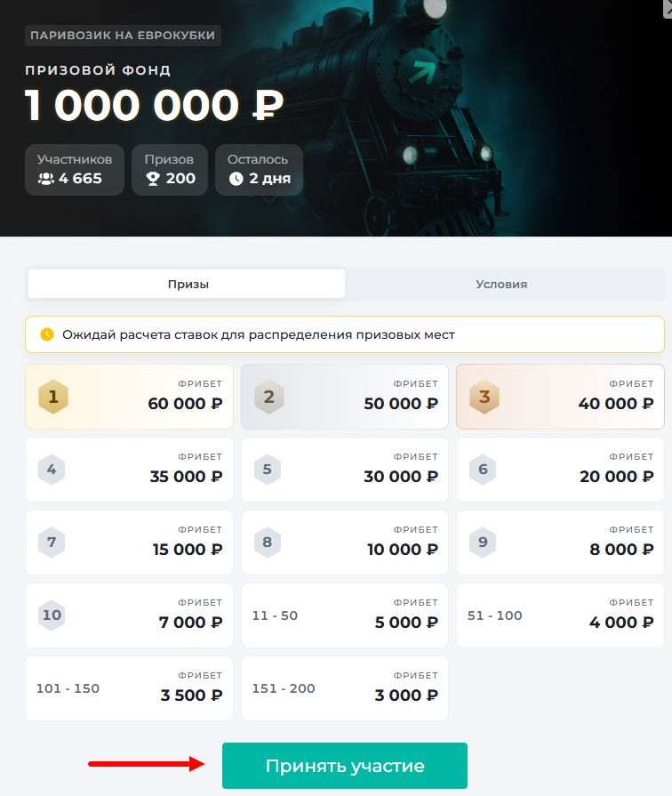Click the prizes trophy icon
Image resolution: width=672 pixels, height=796 pixels.
[152, 179]
